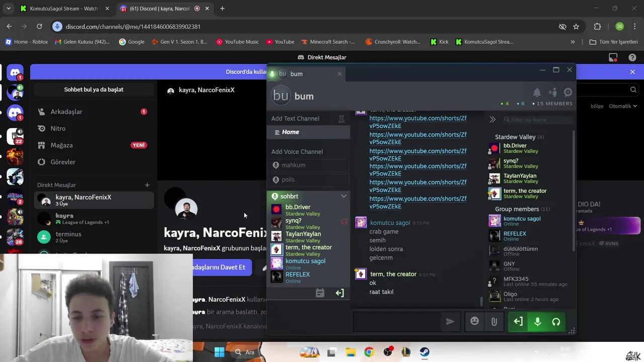The height and width of the screenshot is (362, 644).
Task: Select the Home text channel
Action: [x=308, y=132]
